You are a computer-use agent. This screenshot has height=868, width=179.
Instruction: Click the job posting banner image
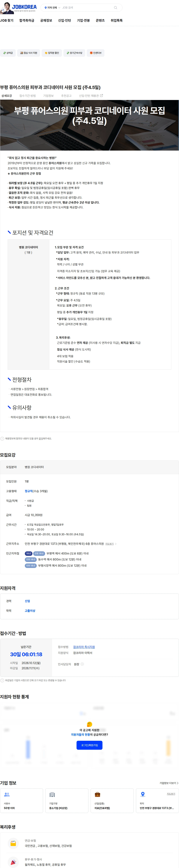click(89, 125)
